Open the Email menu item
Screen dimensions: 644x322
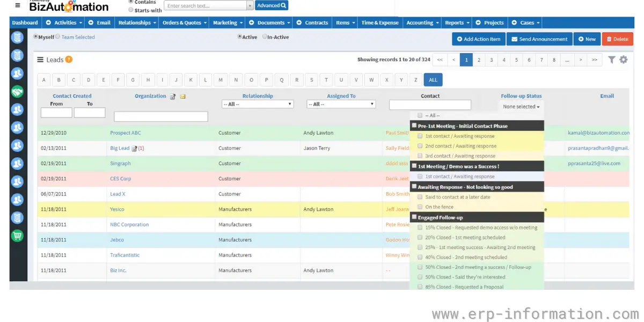(100, 23)
